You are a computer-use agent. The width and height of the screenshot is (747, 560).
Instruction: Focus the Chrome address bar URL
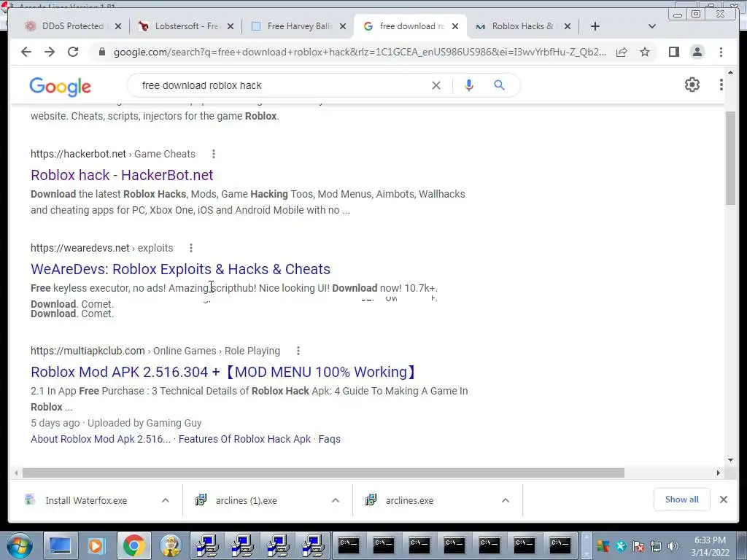click(x=360, y=52)
